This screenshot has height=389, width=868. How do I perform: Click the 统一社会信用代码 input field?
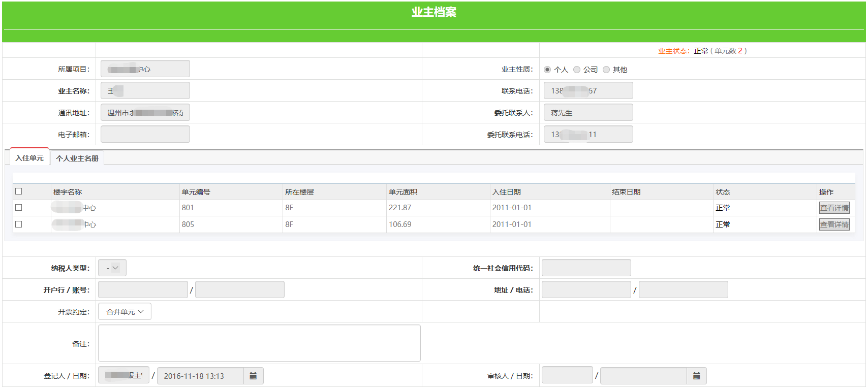[x=586, y=268]
